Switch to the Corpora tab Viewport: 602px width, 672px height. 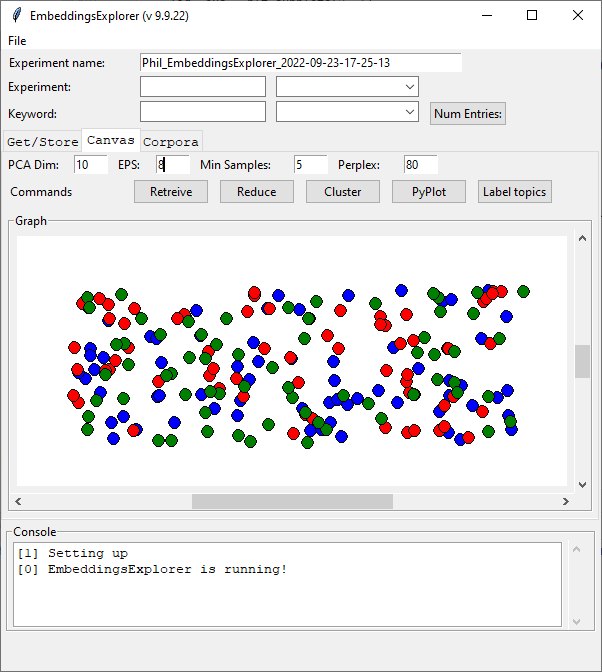pyautogui.click(x=171, y=142)
